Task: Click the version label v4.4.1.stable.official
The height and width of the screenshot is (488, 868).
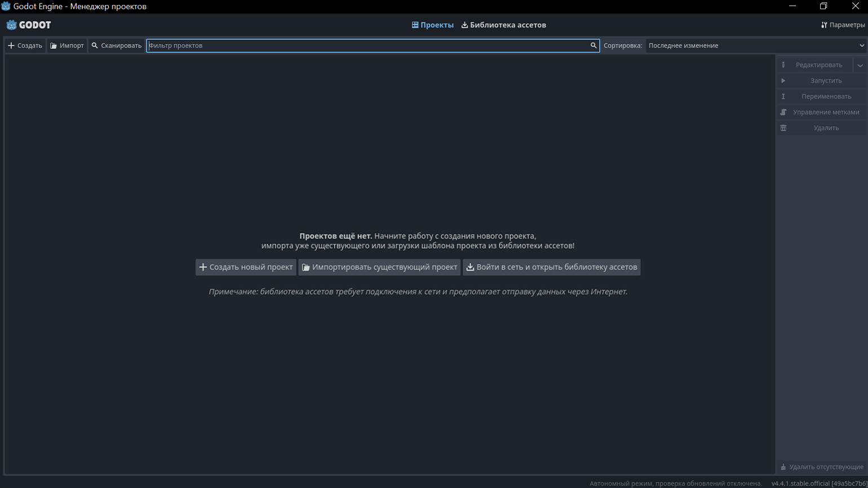Action: click(819, 483)
